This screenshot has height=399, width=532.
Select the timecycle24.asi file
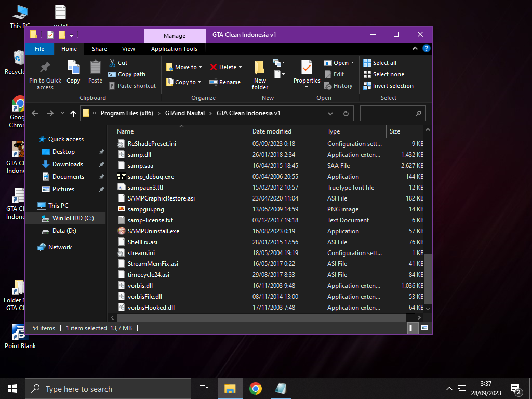click(148, 275)
